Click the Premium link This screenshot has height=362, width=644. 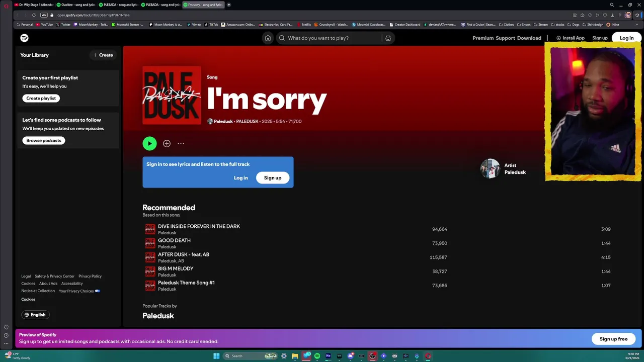pyautogui.click(x=483, y=38)
